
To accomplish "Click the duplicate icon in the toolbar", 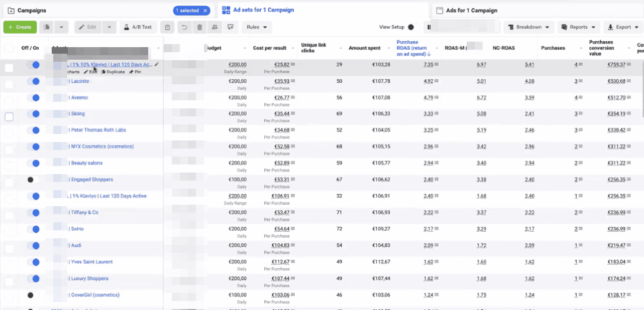I will pos(47,27).
